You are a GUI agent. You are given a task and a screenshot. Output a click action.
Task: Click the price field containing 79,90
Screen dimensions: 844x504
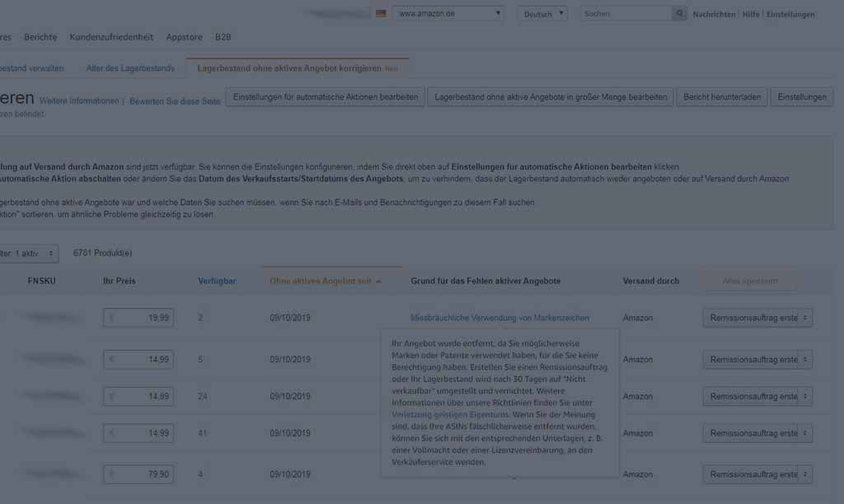click(138, 474)
